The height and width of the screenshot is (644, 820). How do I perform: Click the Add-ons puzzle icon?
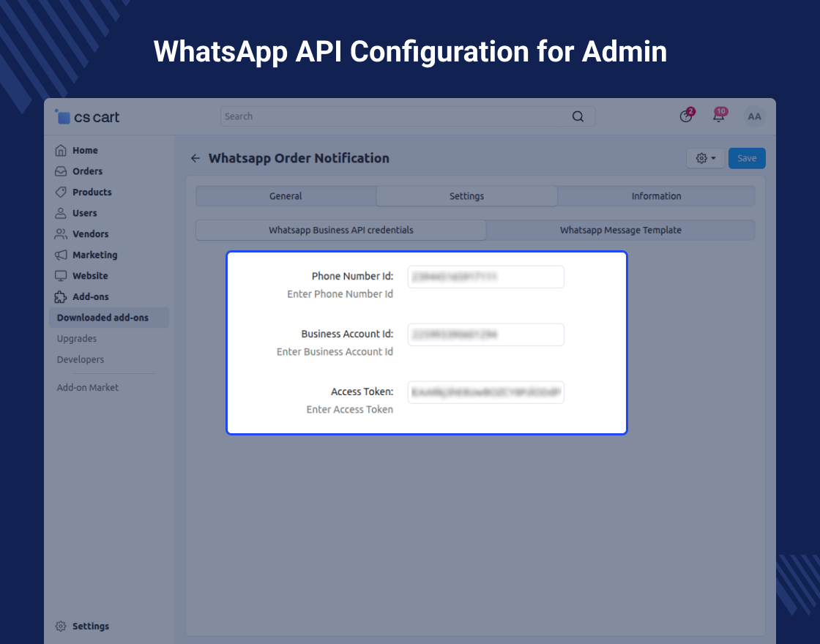click(x=61, y=297)
